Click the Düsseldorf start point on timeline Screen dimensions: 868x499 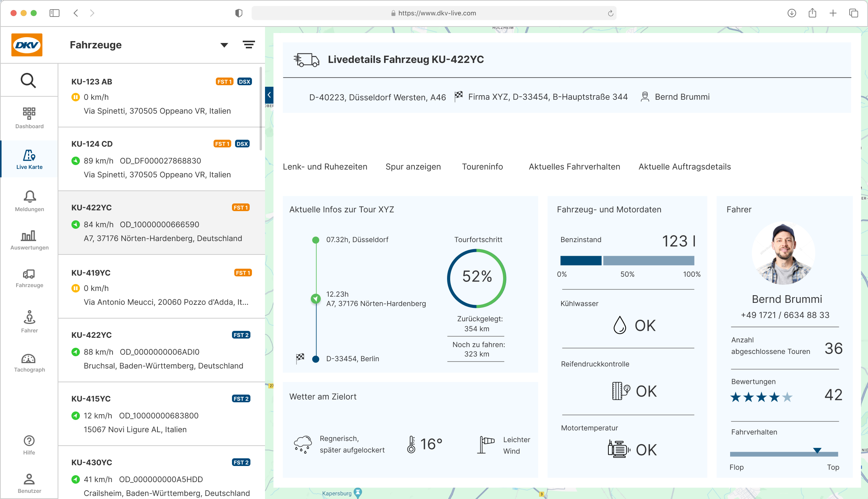point(316,240)
